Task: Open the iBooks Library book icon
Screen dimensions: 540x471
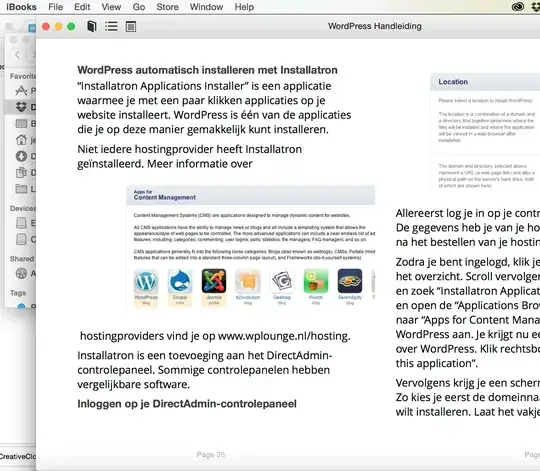Action: tap(92, 26)
